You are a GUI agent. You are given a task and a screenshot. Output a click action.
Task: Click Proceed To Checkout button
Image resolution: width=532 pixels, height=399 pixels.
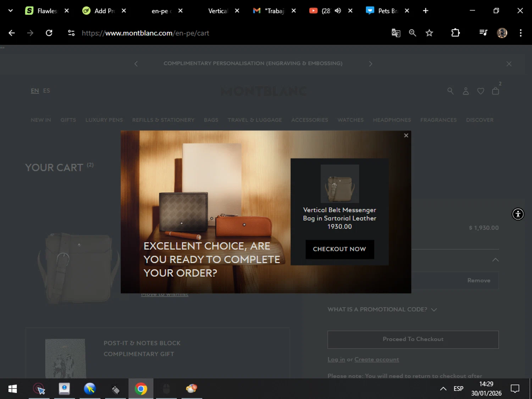[413, 339]
